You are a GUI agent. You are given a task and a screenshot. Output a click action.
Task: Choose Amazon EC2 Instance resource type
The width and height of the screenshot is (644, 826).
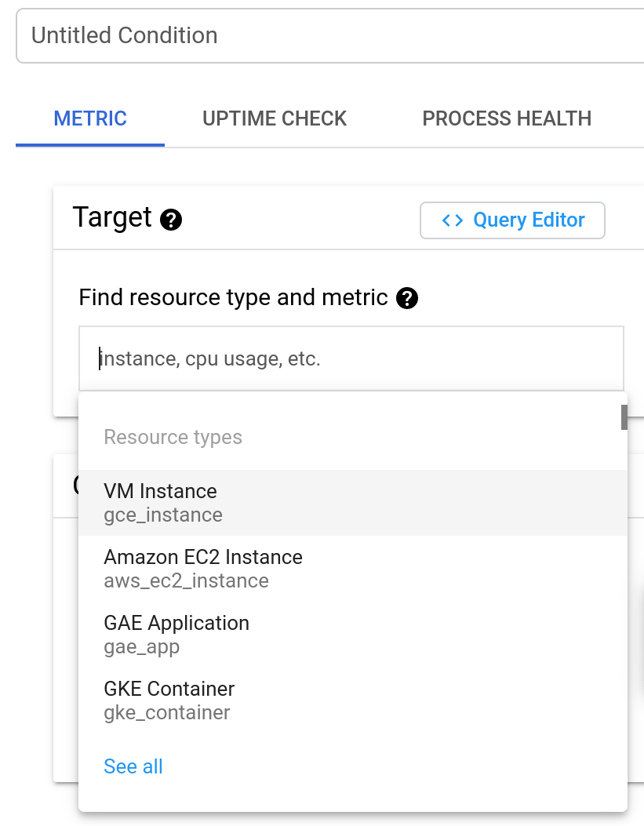203,557
